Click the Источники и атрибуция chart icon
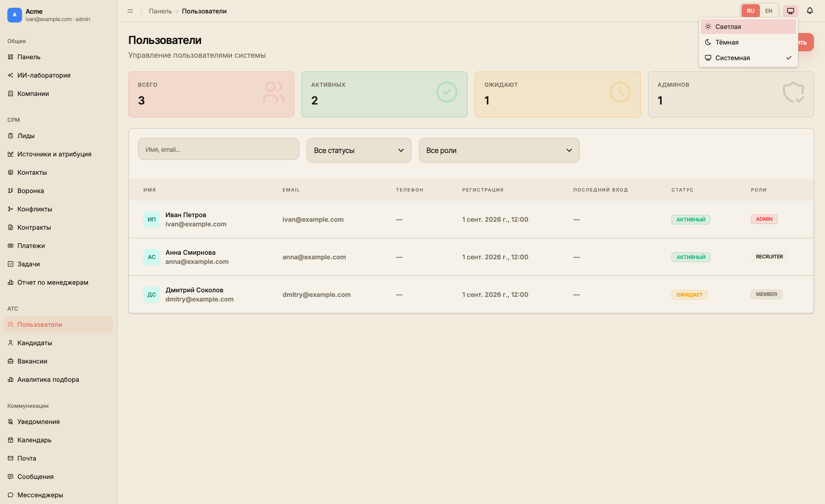This screenshot has height=504, width=825. tap(11, 154)
